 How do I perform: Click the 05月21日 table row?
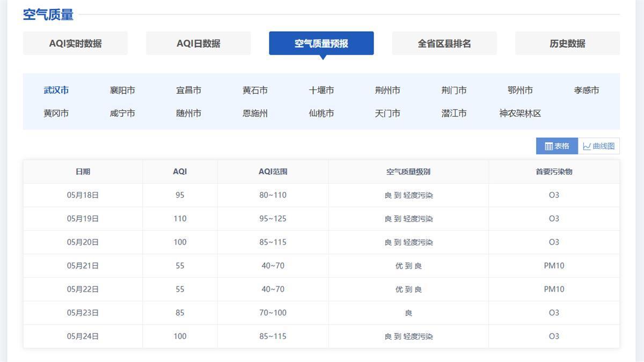pyautogui.click(x=321, y=265)
